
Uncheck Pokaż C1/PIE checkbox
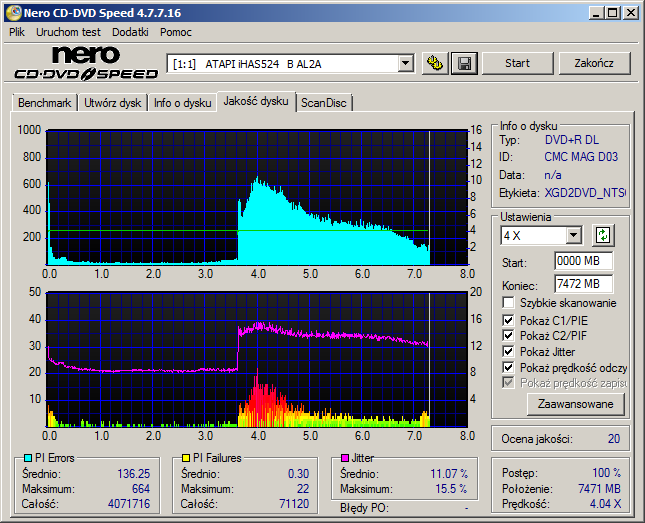(508, 320)
